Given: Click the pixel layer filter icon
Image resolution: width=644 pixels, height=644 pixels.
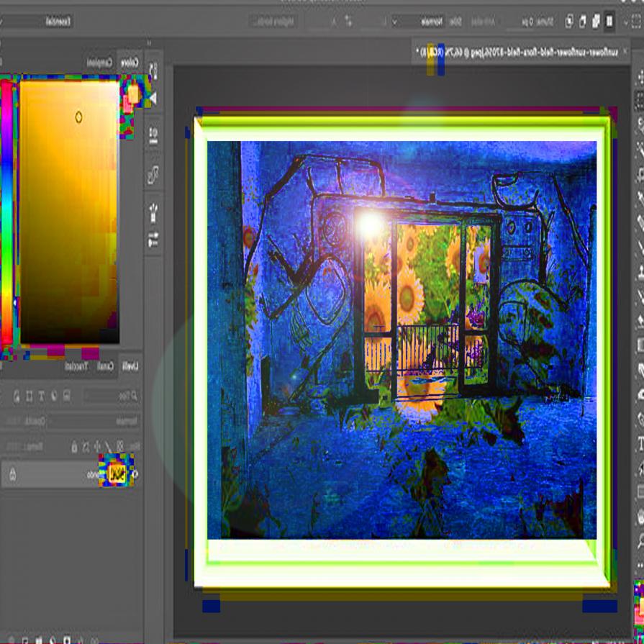Looking at the screenshot, I should [65, 396].
